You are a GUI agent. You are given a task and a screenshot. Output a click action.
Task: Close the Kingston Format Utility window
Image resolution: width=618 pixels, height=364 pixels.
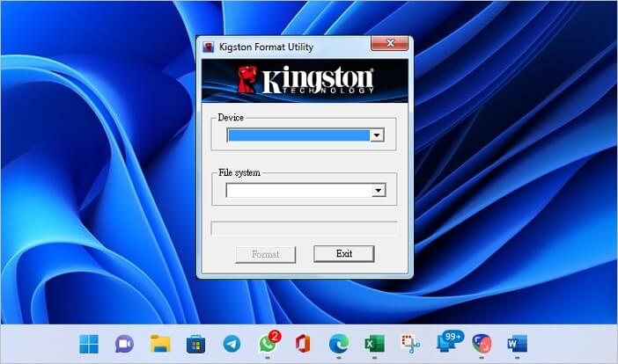(x=388, y=45)
